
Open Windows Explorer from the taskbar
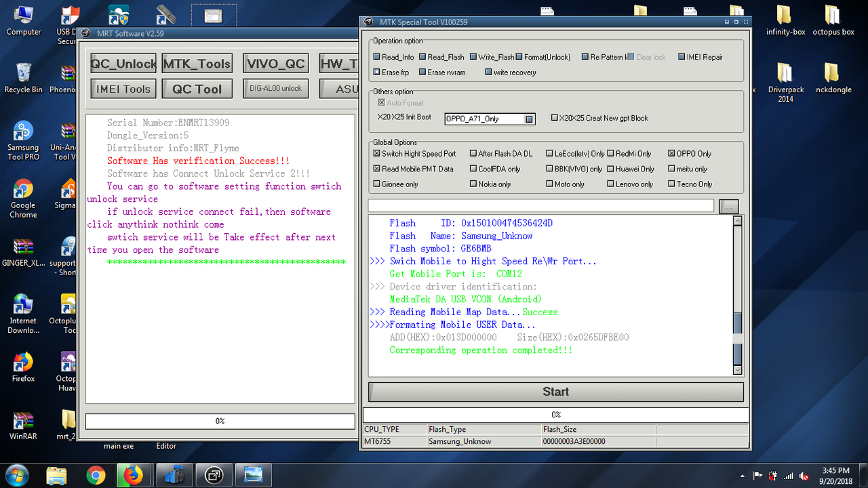coord(57,475)
